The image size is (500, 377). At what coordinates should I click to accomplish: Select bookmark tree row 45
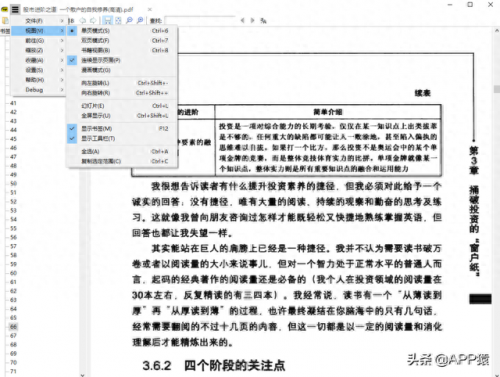pos(13,139)
